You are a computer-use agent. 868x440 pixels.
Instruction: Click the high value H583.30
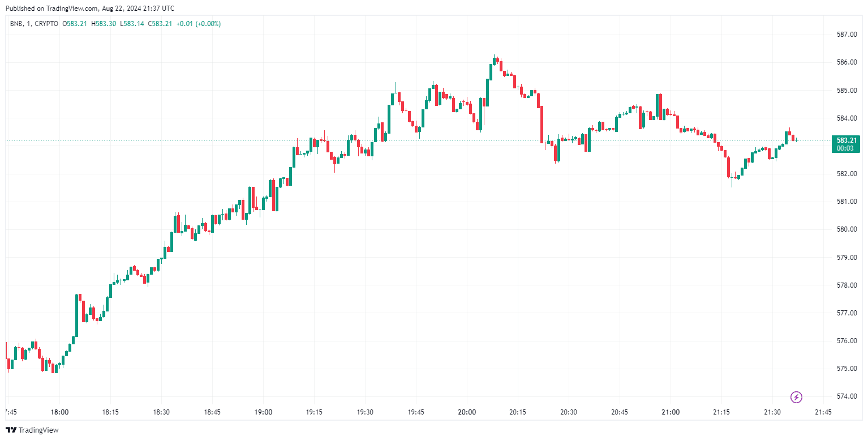point(104,24)
